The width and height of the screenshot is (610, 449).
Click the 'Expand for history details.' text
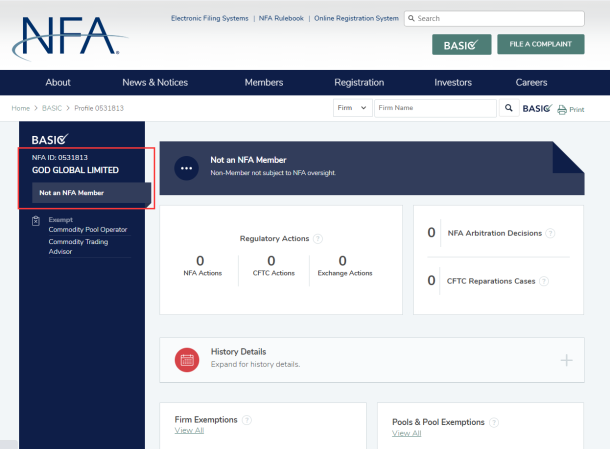click(x=255, y=364)
